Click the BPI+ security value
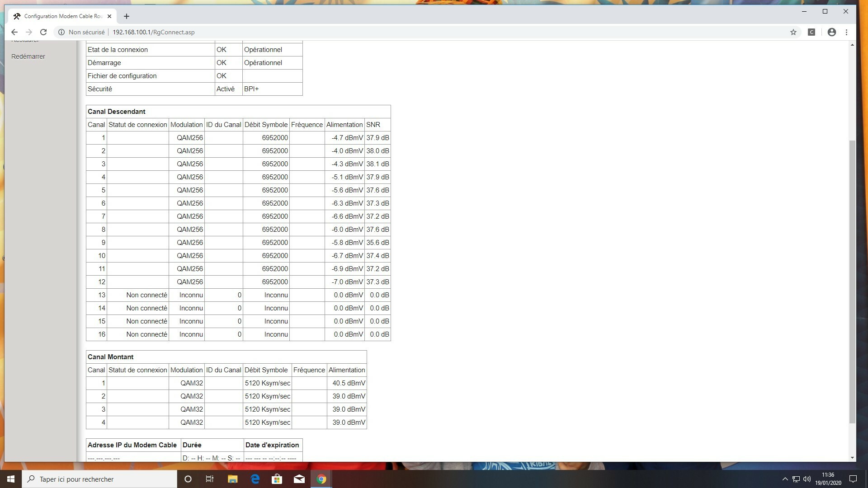This screenshot has width=868, height=488. [x=251, y=89]
